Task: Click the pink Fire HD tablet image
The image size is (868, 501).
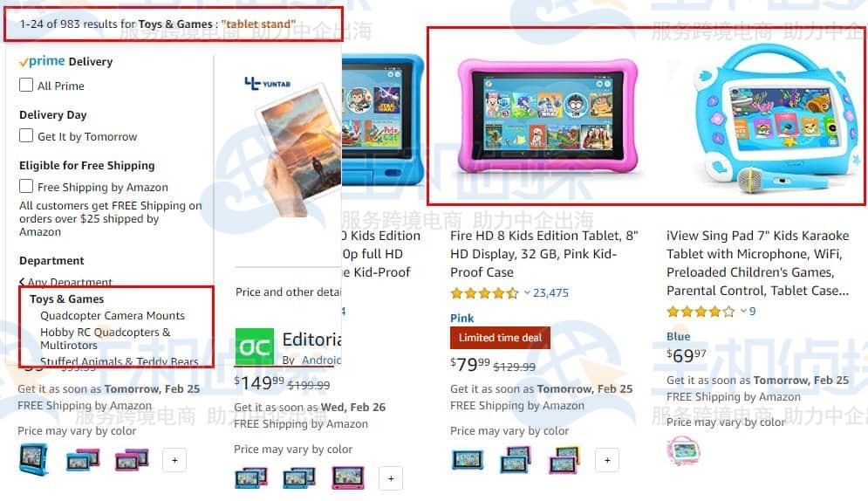Action: click(548, 117)
